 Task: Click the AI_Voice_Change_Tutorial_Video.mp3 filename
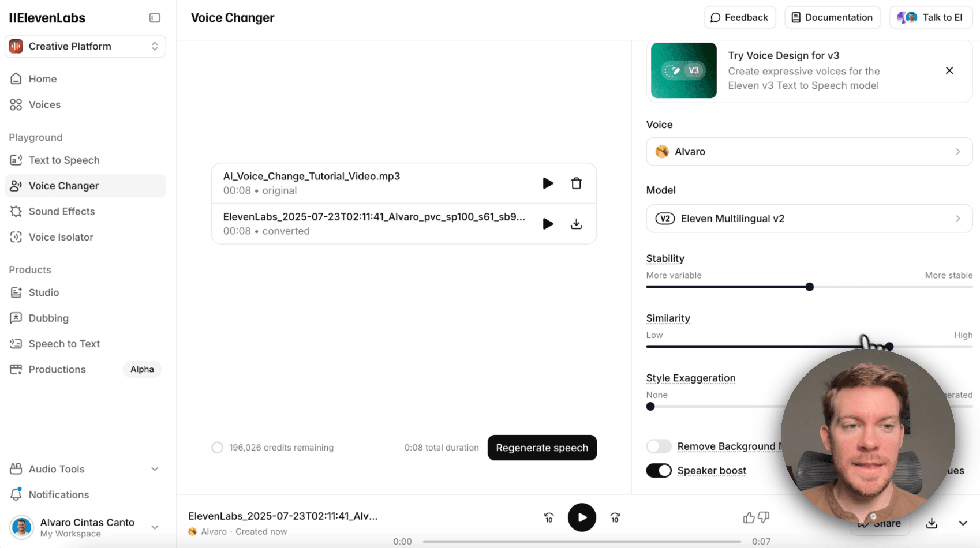[312, 177]
